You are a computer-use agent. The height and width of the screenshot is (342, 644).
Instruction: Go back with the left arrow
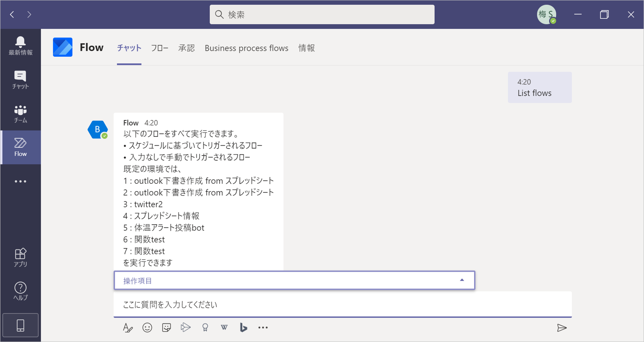[x=12, y=14]
